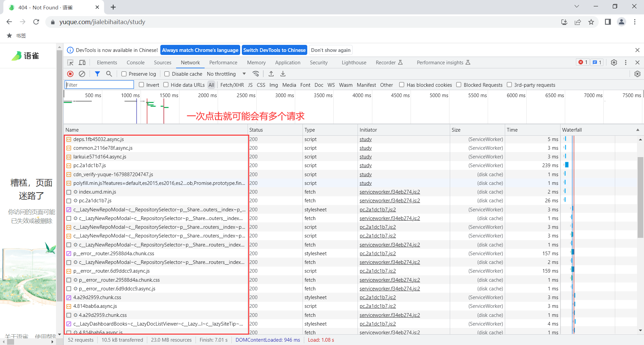Open Network panel settings gear
Image resolution: width=644 pixels, height=345 pixels.
tap(637, 74)
